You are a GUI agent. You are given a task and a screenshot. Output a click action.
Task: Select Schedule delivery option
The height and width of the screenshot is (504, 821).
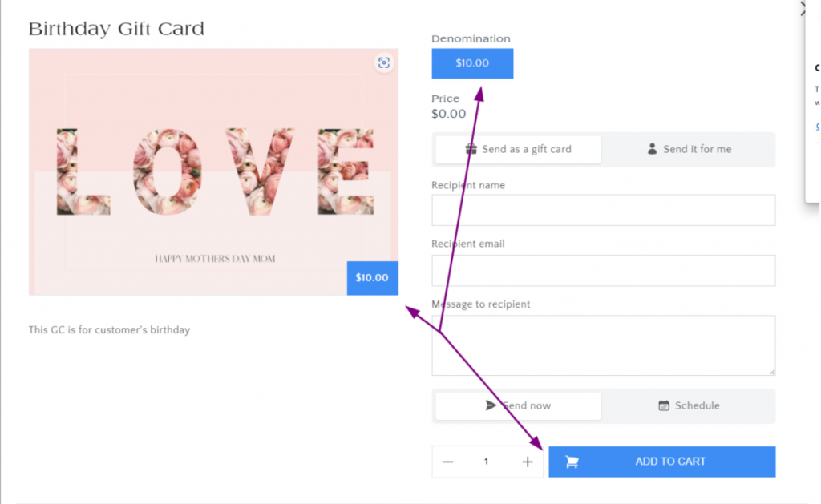(689, 405)
